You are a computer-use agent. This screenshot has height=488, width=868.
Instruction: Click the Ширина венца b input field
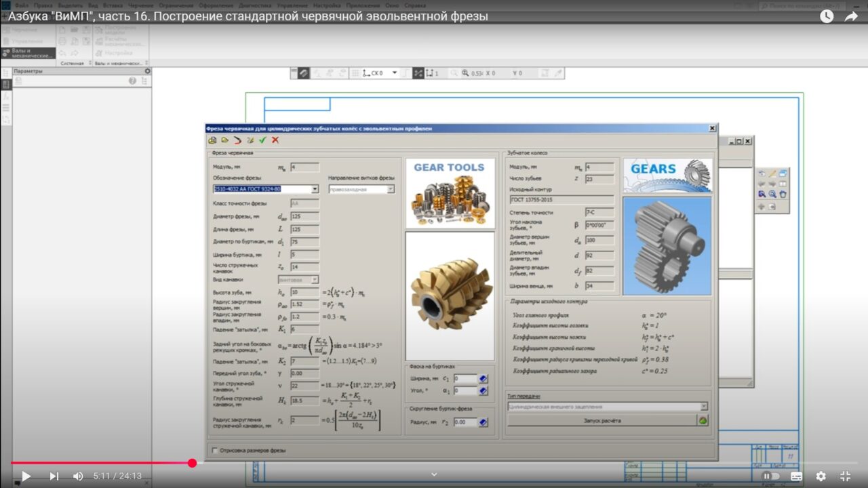[599, 286]
